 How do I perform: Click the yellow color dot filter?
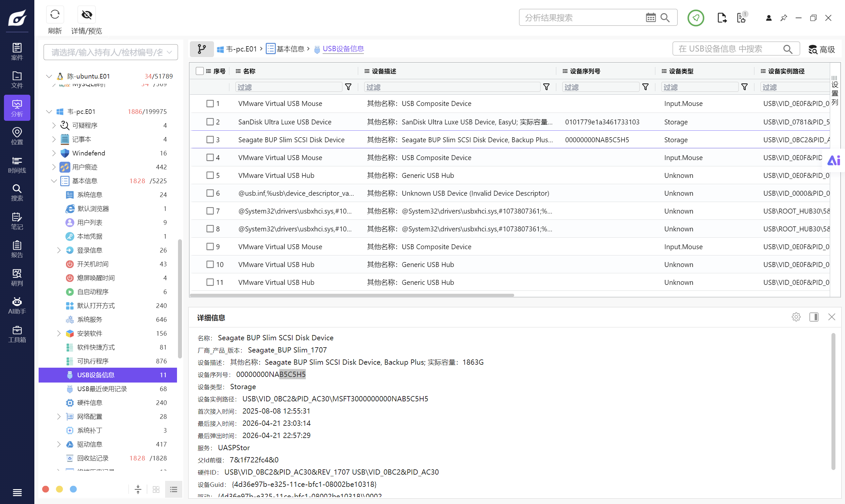59,489
